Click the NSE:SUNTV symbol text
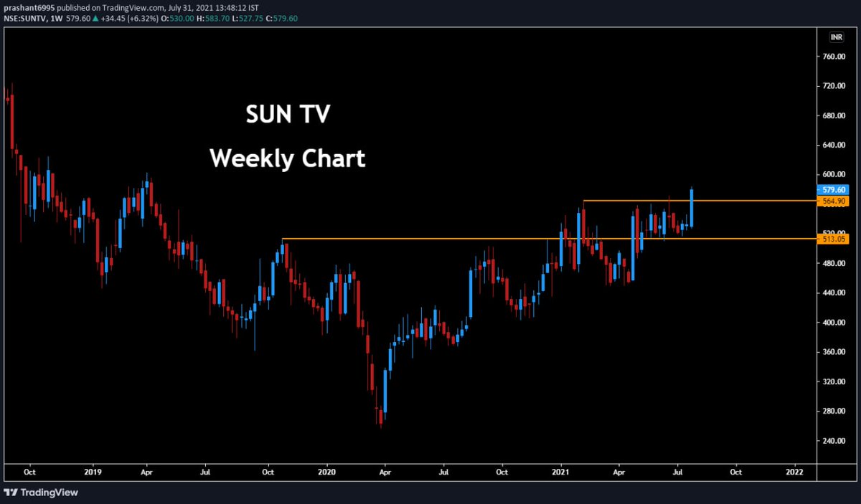 [x=24, y=18]
